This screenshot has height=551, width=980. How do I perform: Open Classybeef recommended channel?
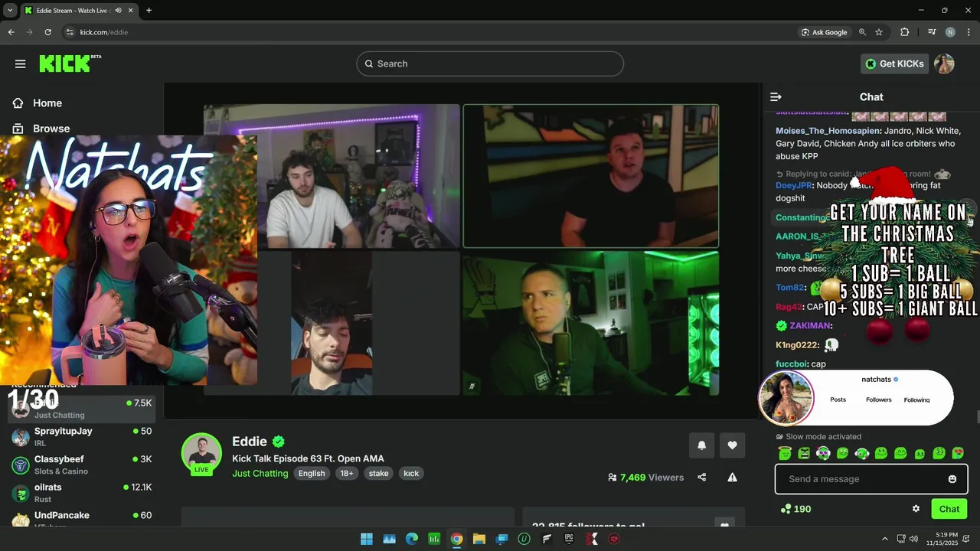(82, 465)
